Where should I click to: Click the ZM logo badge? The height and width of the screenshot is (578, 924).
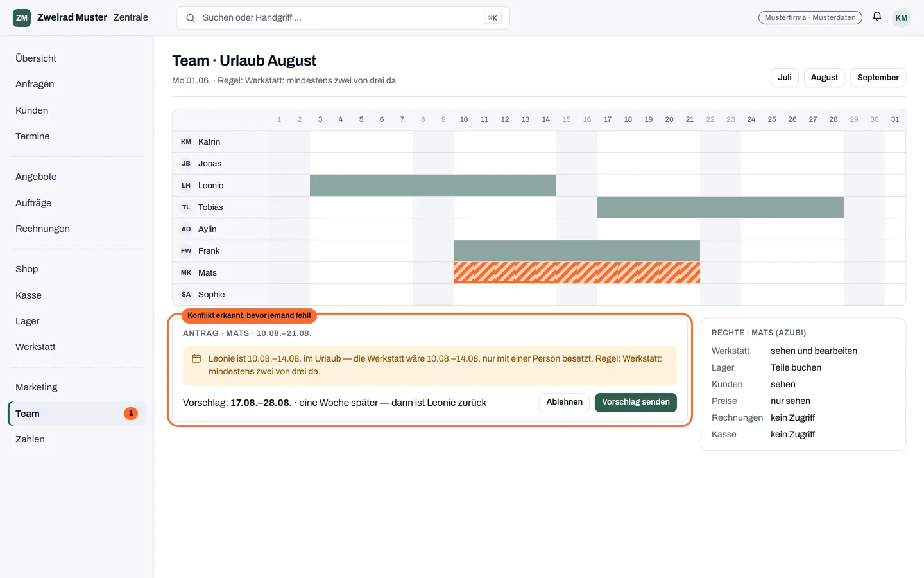point(22,17)
